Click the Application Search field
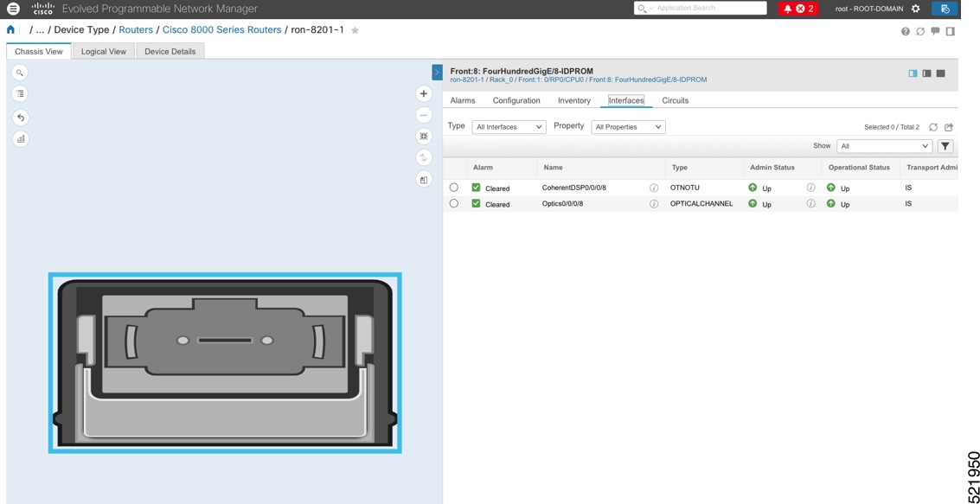Image resolution: width=980 pixels, height=504 pixels. click(x=700, y=8)
